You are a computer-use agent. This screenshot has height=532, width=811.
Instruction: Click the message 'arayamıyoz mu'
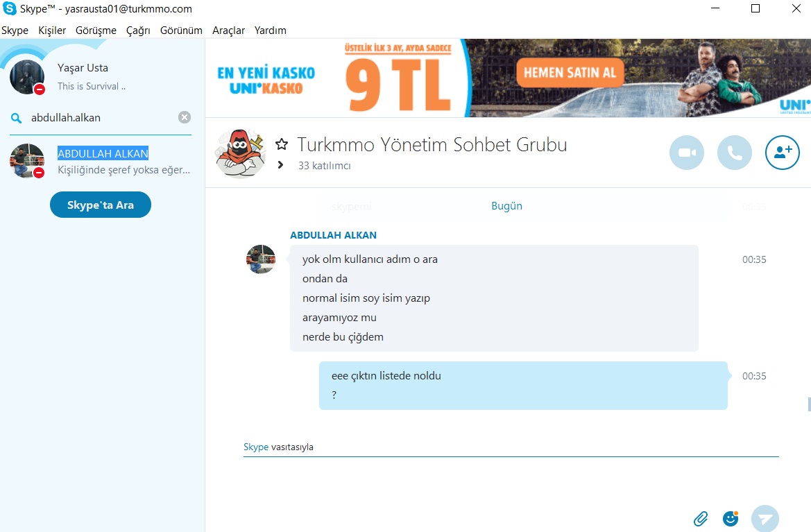click(339, 318)
